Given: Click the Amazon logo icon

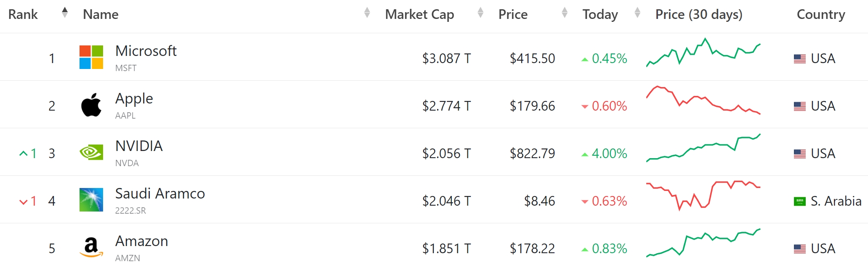Looking at the screenshot, I should (91, 247).
